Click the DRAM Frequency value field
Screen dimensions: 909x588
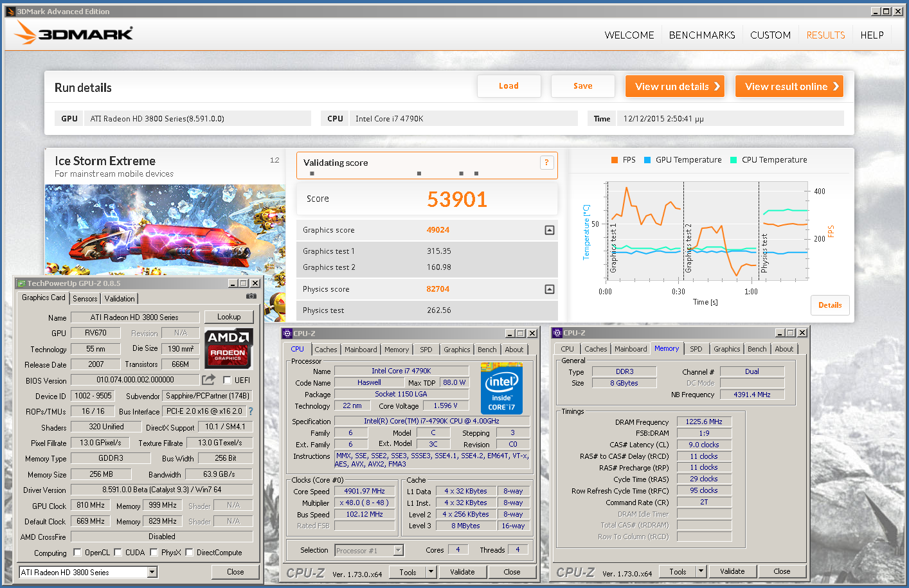point(704,422)
